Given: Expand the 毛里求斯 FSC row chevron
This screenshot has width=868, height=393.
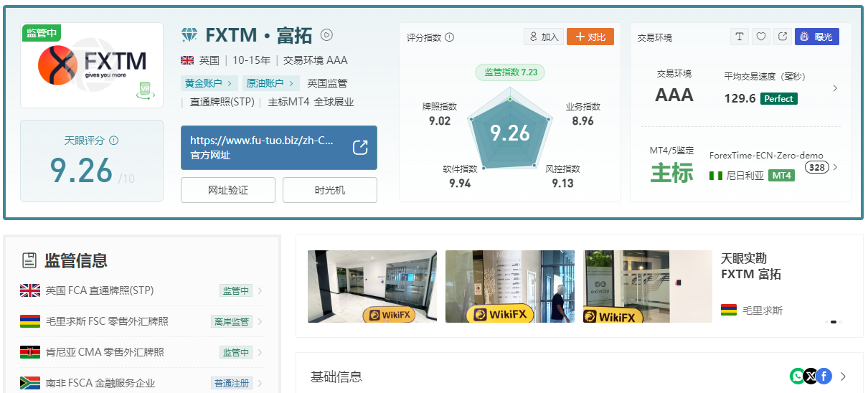Looking at the screenshot, I should click(x=260, y=321).
